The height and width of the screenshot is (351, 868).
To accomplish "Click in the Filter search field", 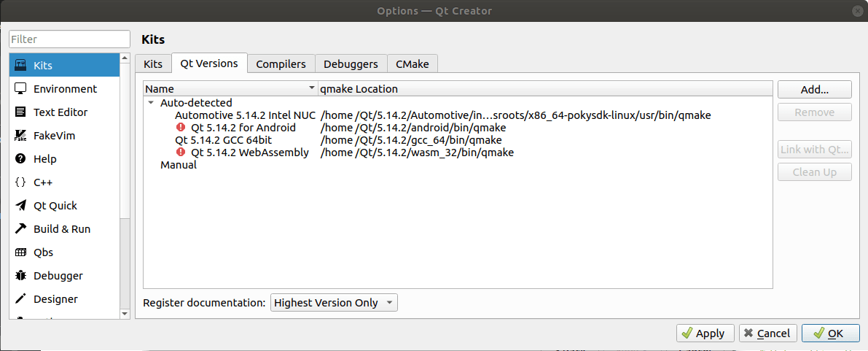I will point(69,39).
